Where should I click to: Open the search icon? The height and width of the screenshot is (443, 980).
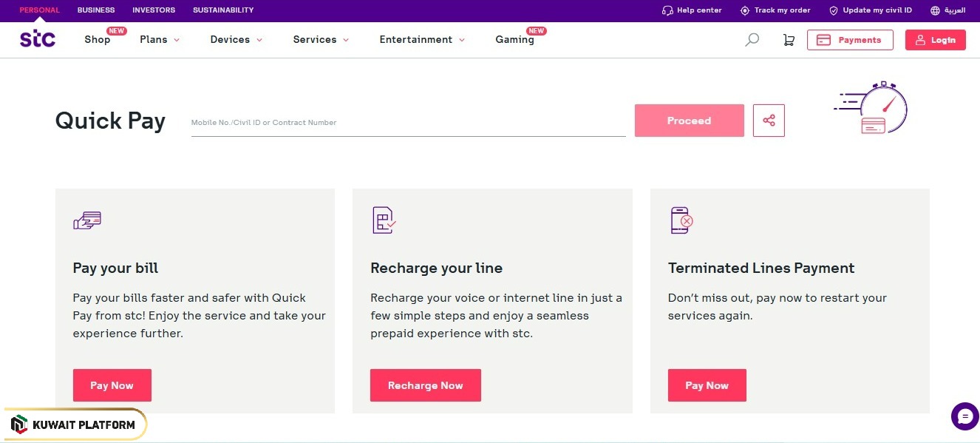[752, 39]
